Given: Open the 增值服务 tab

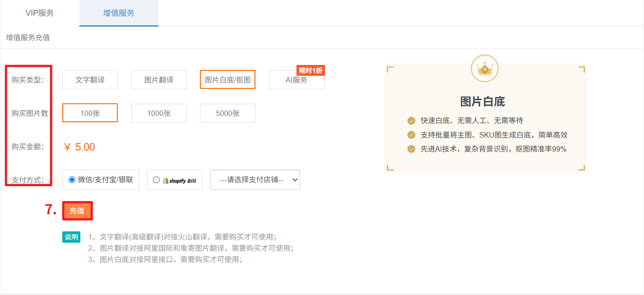Looking at the screenshot, I should pos(119,13).
